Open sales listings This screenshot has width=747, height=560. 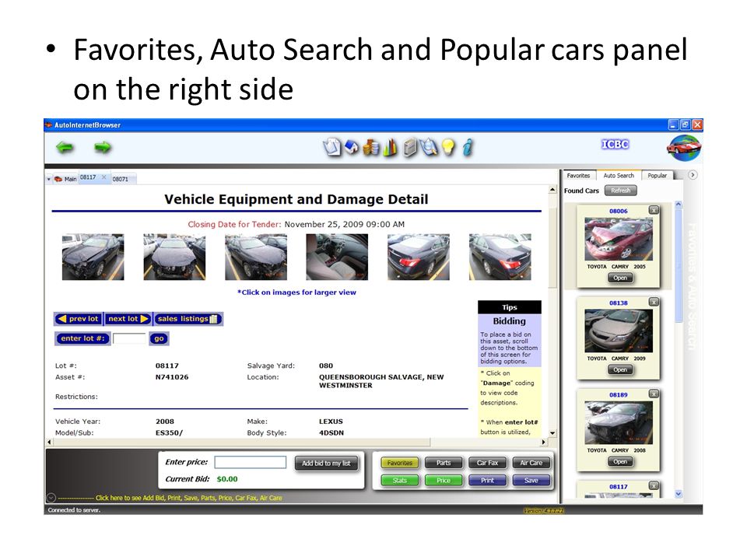188,319
